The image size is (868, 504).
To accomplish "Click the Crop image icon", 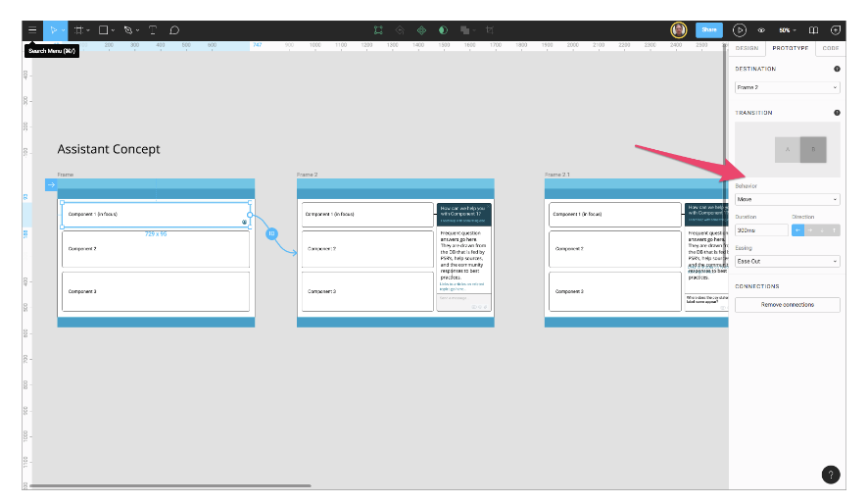I will point(490,30).
